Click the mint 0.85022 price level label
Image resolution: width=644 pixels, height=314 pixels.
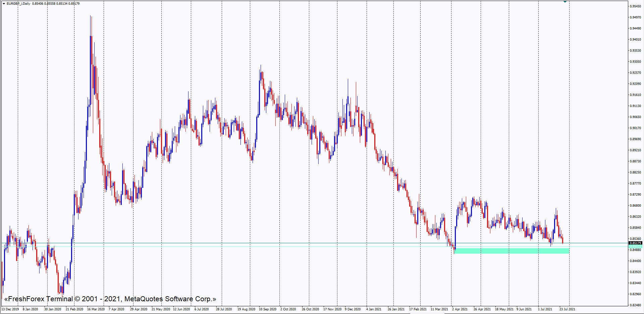(x=635, y=247)
